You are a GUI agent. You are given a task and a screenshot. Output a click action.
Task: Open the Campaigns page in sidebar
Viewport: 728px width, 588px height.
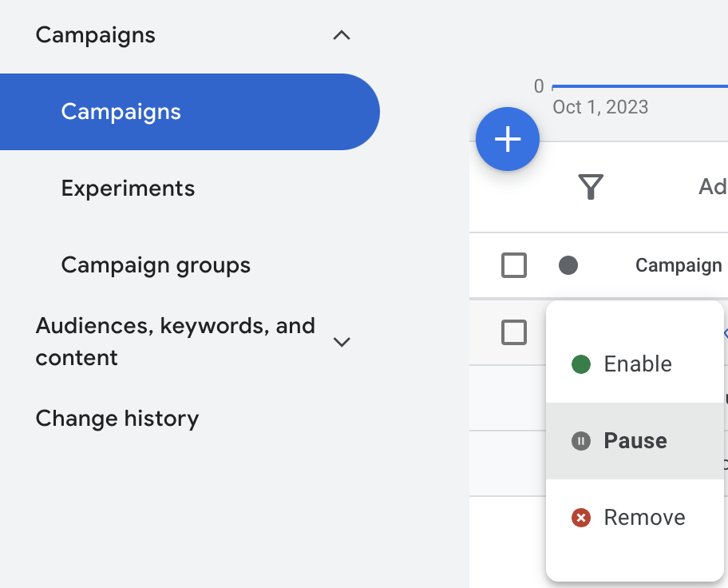click(x=121, y=112)
